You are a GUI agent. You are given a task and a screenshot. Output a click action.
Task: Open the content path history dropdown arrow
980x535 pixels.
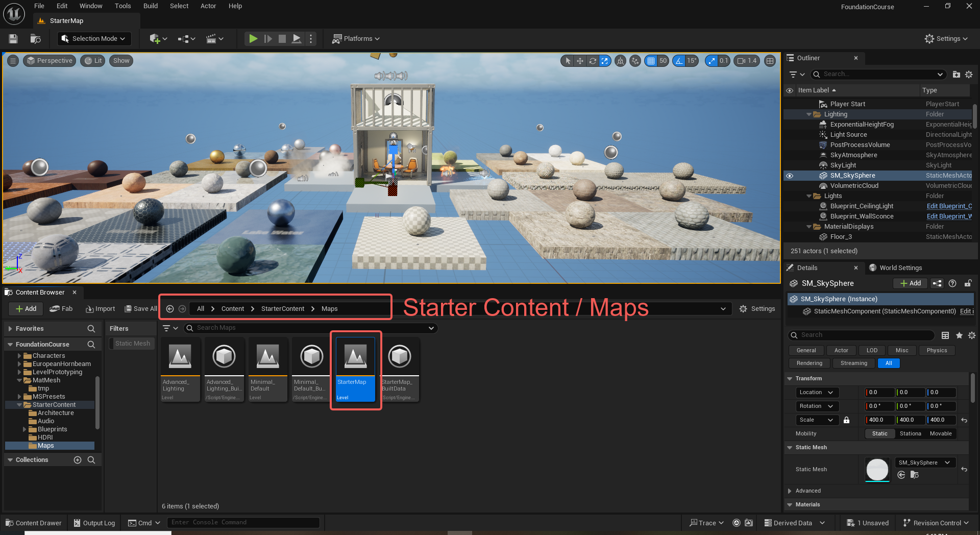(723, 309)
